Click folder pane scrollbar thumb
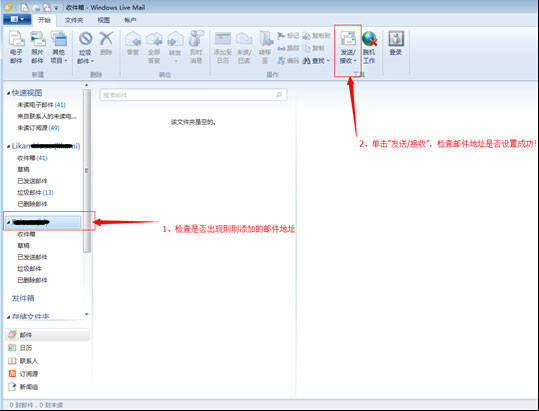Viewport: 539px width, 411px height. point(87,171)
